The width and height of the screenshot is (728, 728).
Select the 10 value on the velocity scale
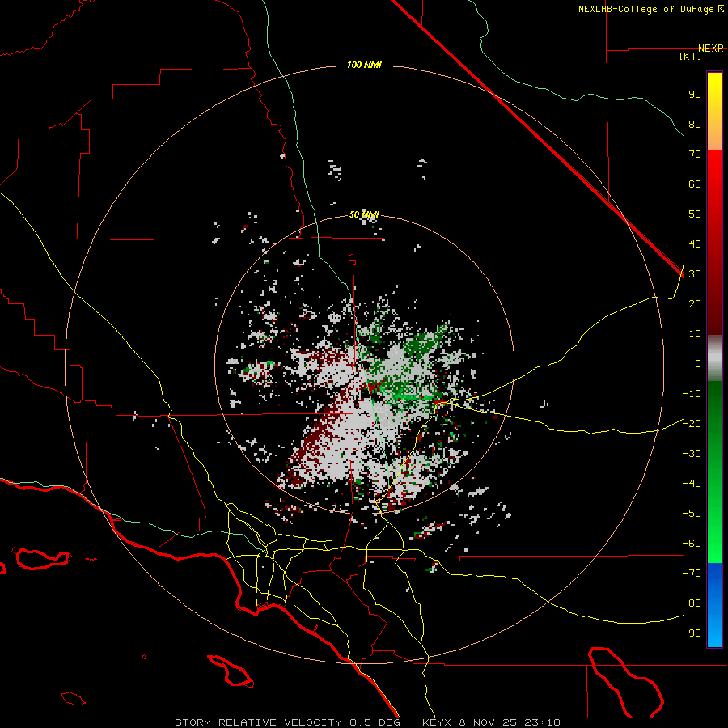[695, 334]
